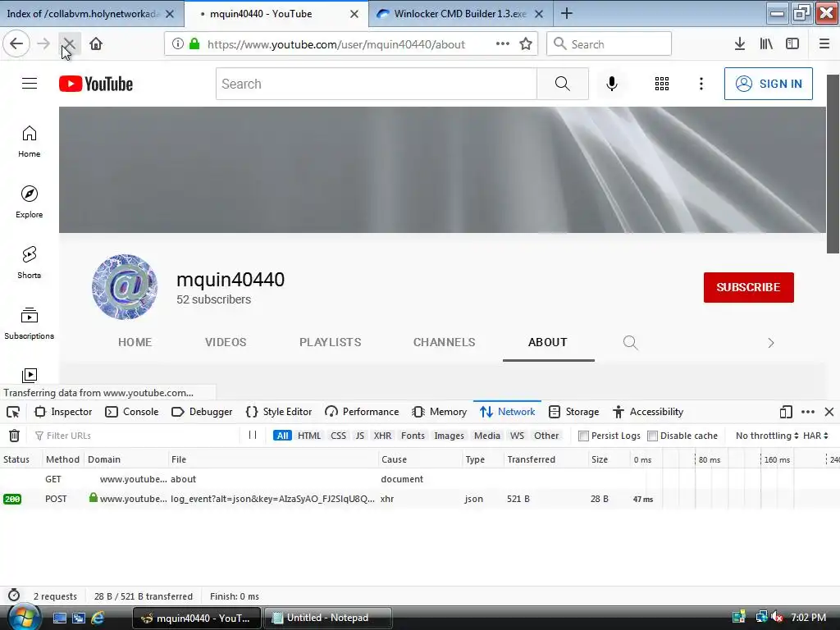The width and height of the screenshot is (840, 630).
Task: Open Firefox Library icon
Action: coord(766,44)
